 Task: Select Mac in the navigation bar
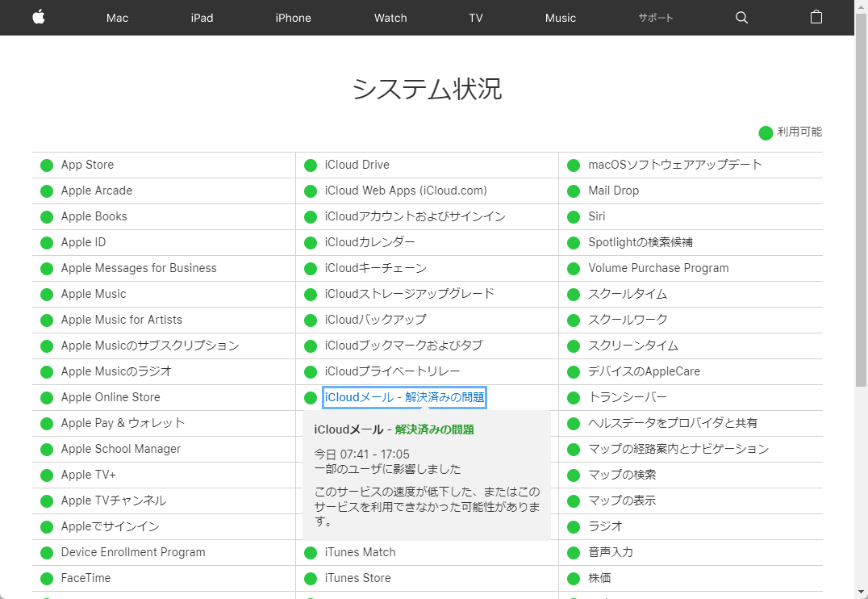[x=117, y=17]
